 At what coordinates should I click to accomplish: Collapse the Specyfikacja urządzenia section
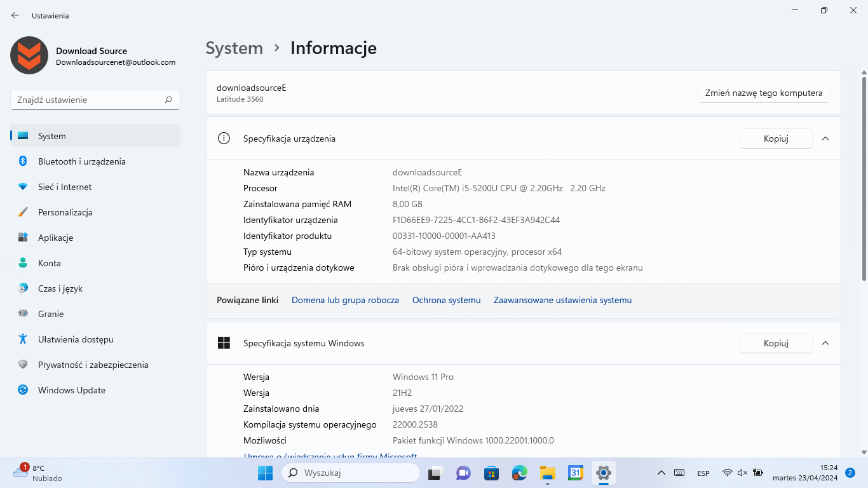tap(825, 139)
